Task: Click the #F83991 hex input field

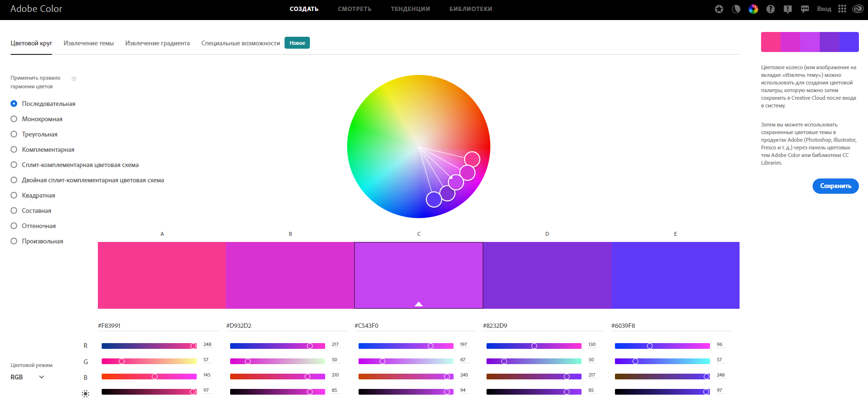Action: [158, 325]
